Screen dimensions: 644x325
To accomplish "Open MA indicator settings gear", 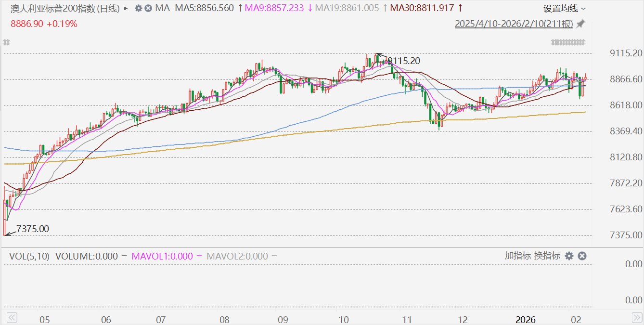I will (138, 8).
